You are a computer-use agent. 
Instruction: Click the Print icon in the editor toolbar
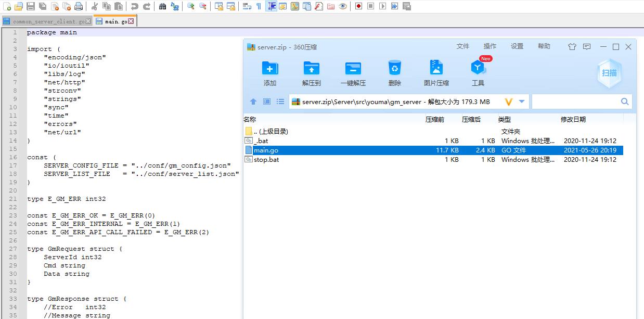[78, 6]
